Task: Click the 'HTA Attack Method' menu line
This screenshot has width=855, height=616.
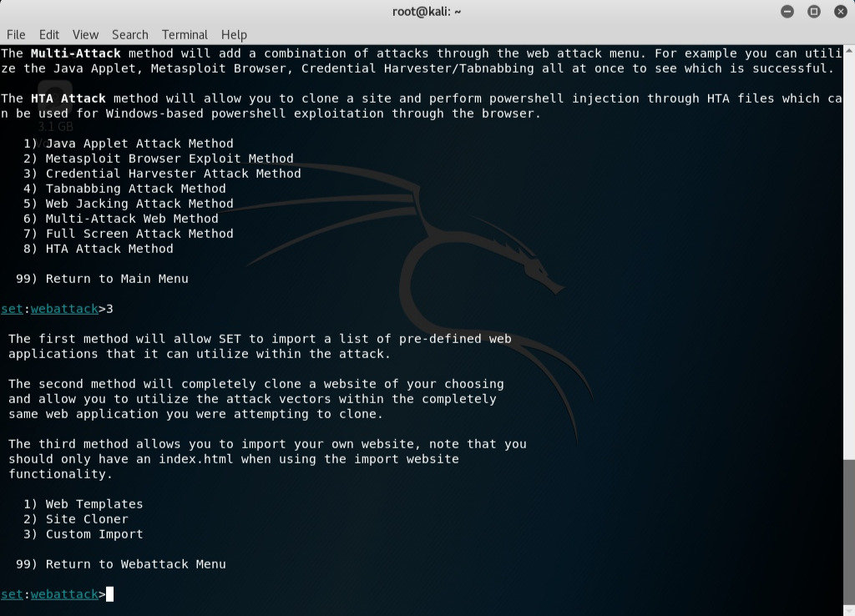Action: [99, 249]
